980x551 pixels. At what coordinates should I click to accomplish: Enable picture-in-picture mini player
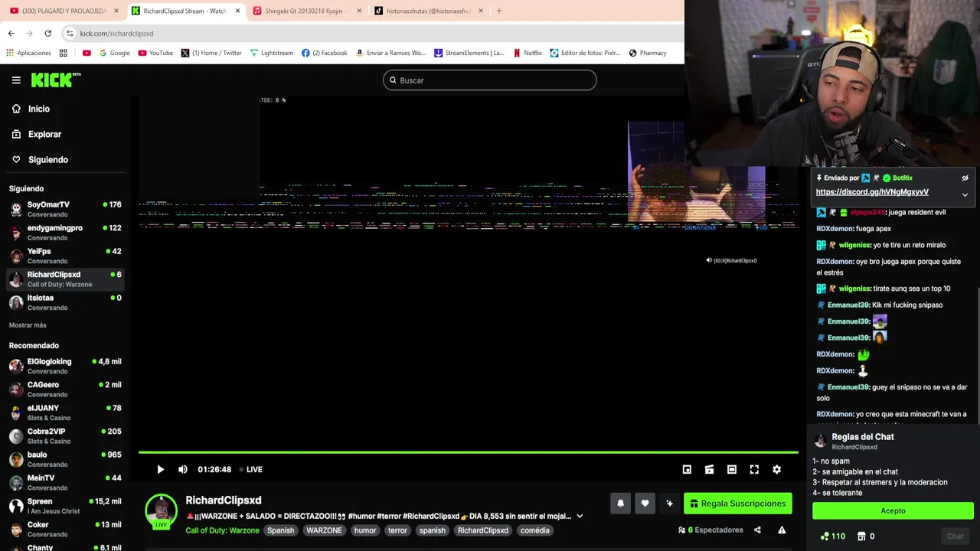[x=687, y=469]
